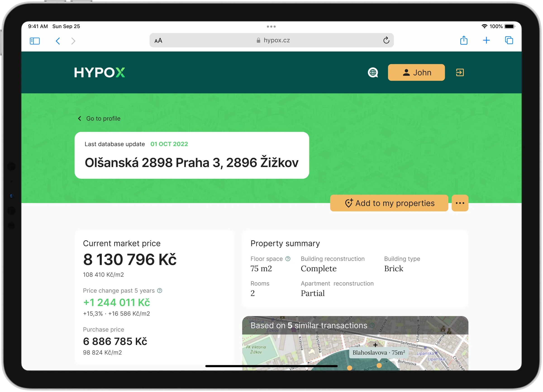Open the Safari share sheet
The height and width of the screenshot is (392, 543).
(464, 40)
